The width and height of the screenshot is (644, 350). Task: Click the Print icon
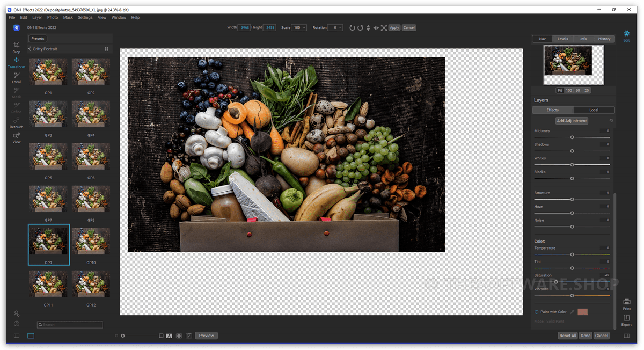click(x=626, y=305)
